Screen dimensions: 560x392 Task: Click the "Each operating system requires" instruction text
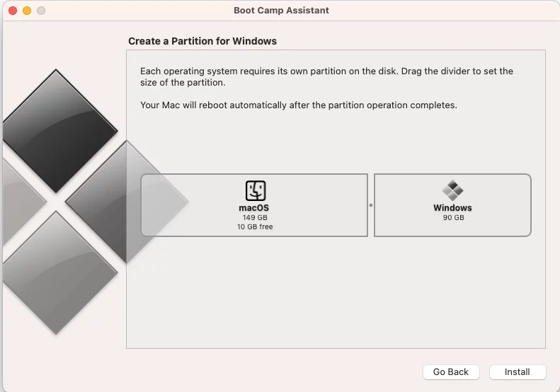click(326, 76)
